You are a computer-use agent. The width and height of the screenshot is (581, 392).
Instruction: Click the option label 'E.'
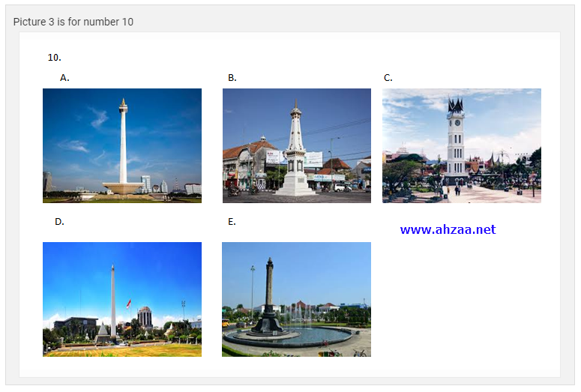point(232,222)
